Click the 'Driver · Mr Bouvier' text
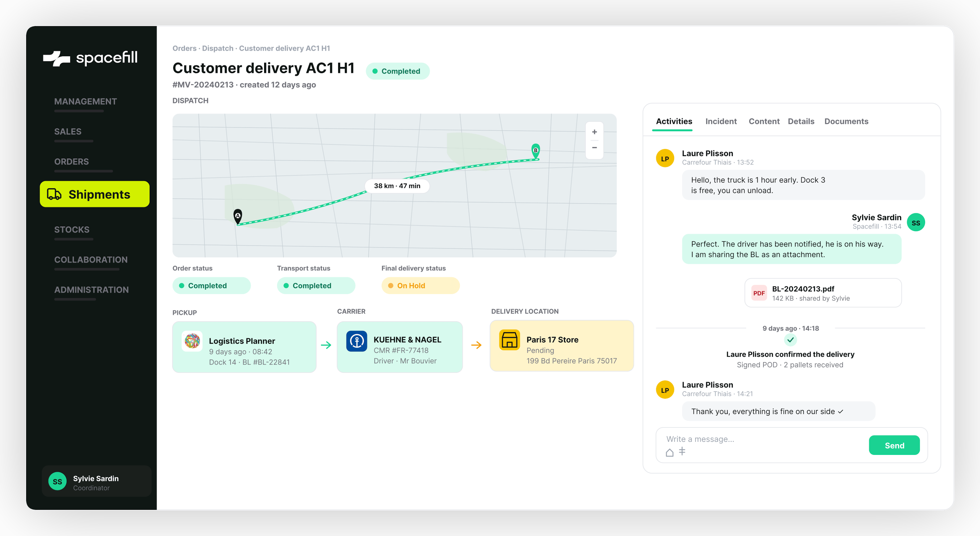This screenshot has height=536, width=980. (405, 360)
